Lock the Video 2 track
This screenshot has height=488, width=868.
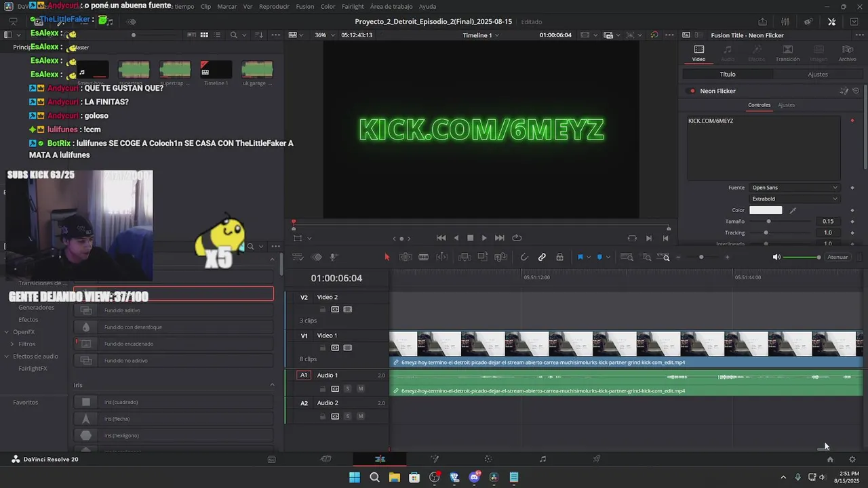[323, 309]
